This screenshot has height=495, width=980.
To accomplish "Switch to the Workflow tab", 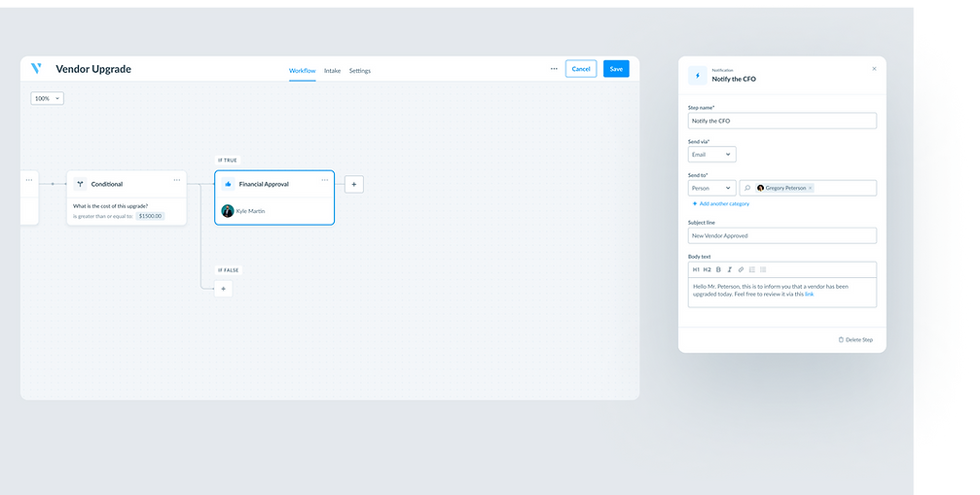I will [x=302, y=71].
